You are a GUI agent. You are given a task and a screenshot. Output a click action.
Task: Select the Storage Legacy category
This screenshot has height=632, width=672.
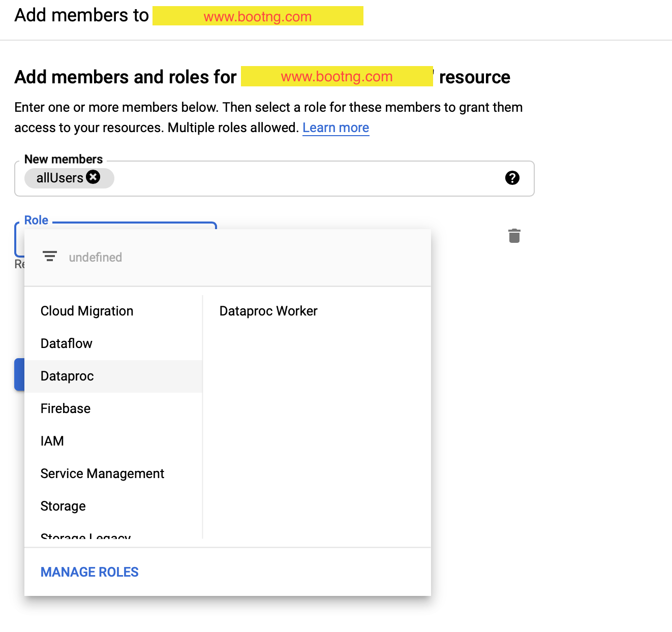click(85, 536)
